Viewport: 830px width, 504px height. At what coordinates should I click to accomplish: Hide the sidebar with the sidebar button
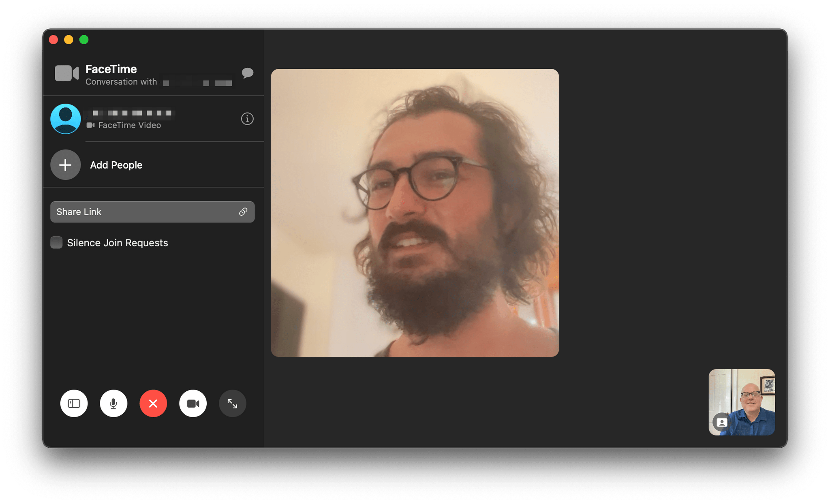pos(74,404)
